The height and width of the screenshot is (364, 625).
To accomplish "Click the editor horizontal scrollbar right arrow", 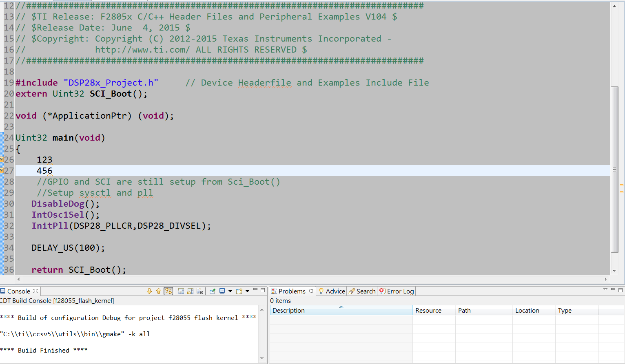I will pyautogui.click(x=606, y=279).
